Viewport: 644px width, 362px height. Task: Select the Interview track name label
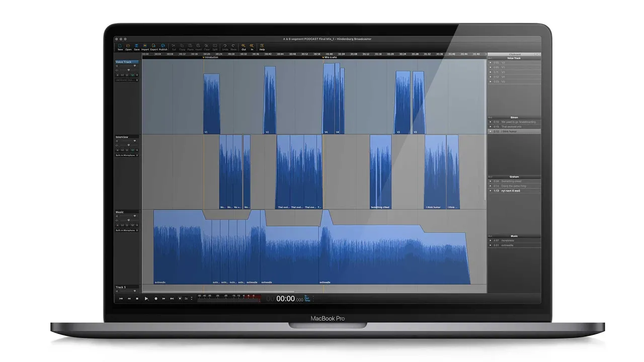127,137
